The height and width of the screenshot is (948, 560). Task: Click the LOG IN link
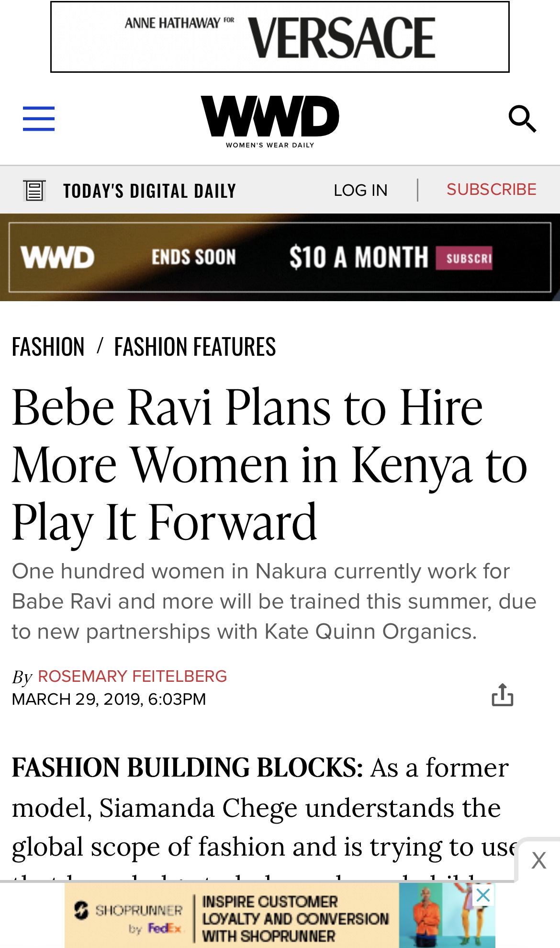click(360, 191)
